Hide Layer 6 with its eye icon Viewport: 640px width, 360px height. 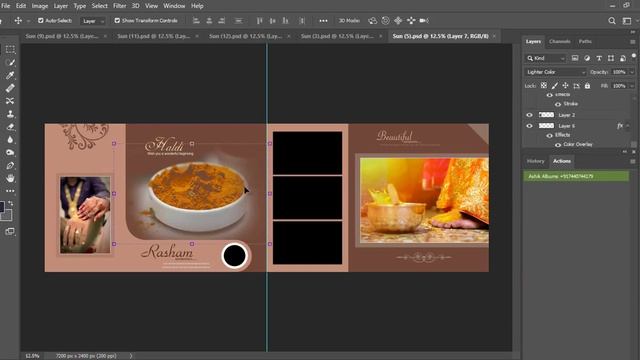coord(529,126)
